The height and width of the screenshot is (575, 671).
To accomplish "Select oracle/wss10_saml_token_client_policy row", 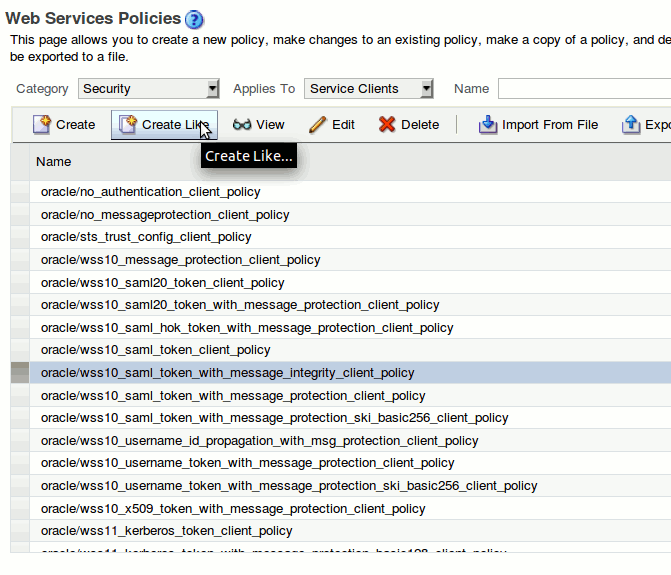I will [x=156, y=350].
